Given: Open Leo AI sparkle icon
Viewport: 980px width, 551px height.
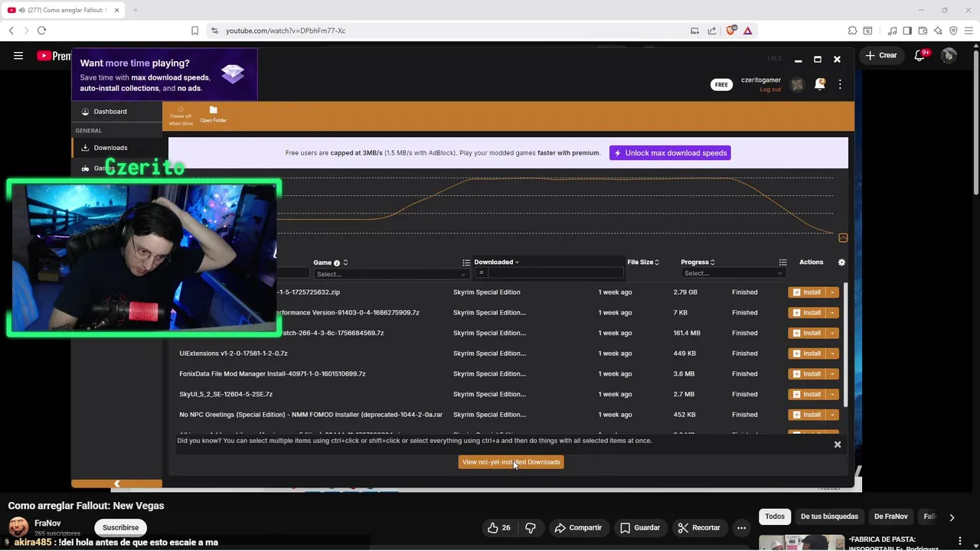Looking at the screenshot, I should click(x=938, y=31).
